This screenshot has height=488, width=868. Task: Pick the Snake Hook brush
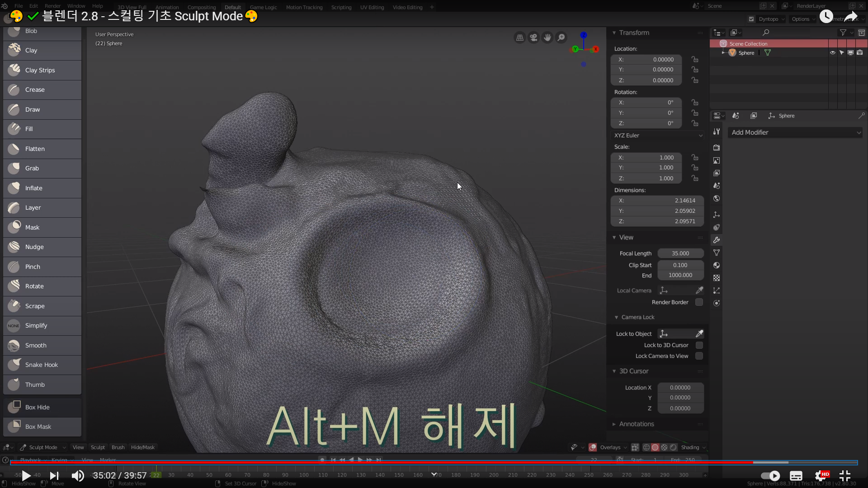[x=42, y=365]
